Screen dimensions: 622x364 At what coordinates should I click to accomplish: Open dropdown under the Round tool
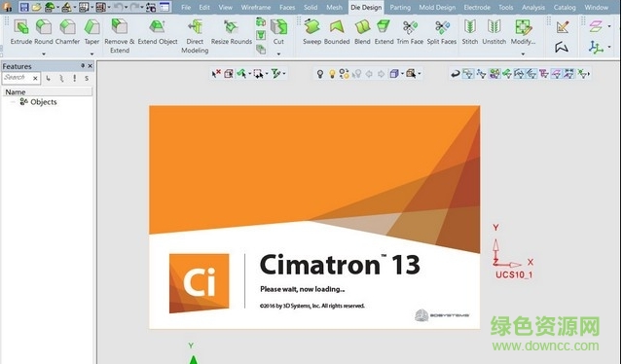pos(44,54)
